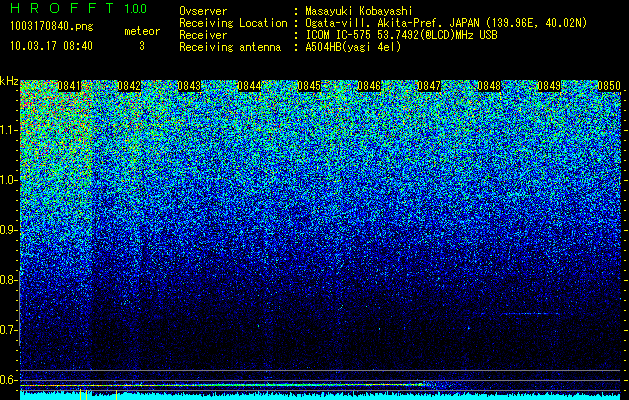The height and width of the screenshot is (400, 629).
Task: Click the kHz axis unit label
Action: (x=9, y=82)
